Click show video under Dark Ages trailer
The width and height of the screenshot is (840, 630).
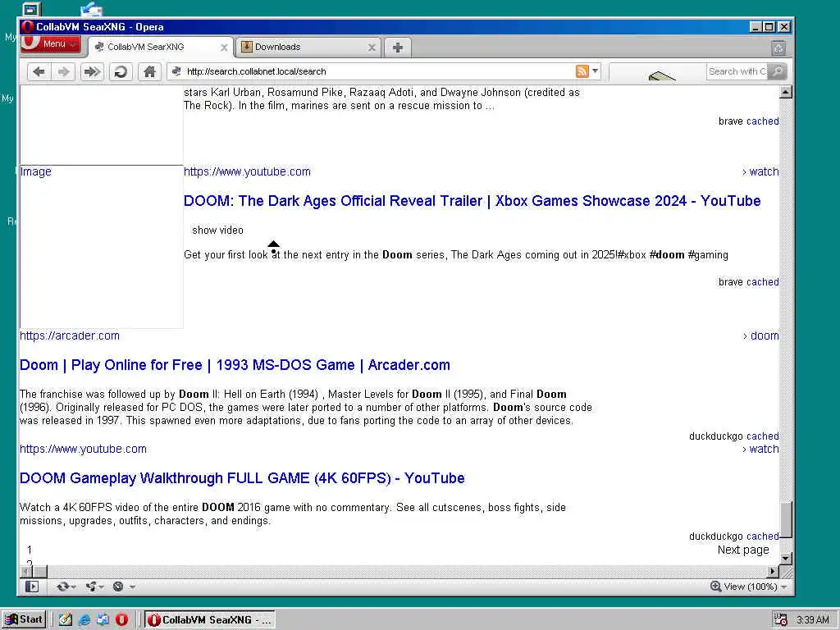217,230
